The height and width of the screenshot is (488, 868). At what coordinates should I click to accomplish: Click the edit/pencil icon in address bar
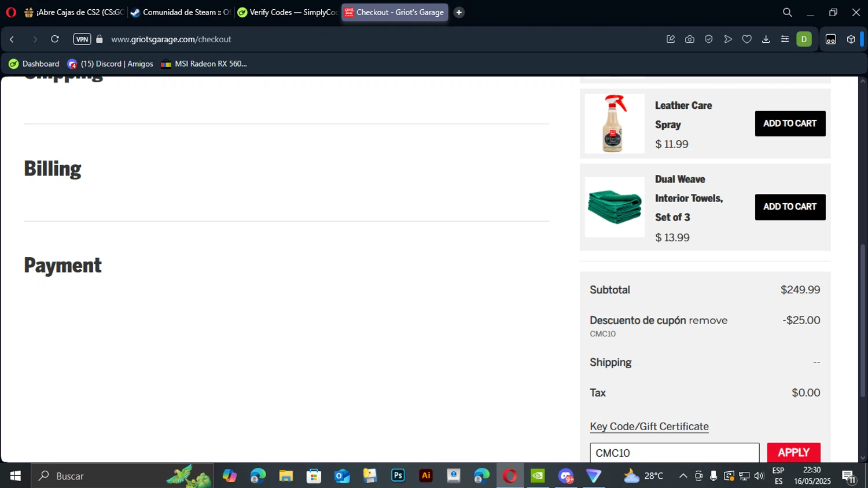tap(671, 39)
